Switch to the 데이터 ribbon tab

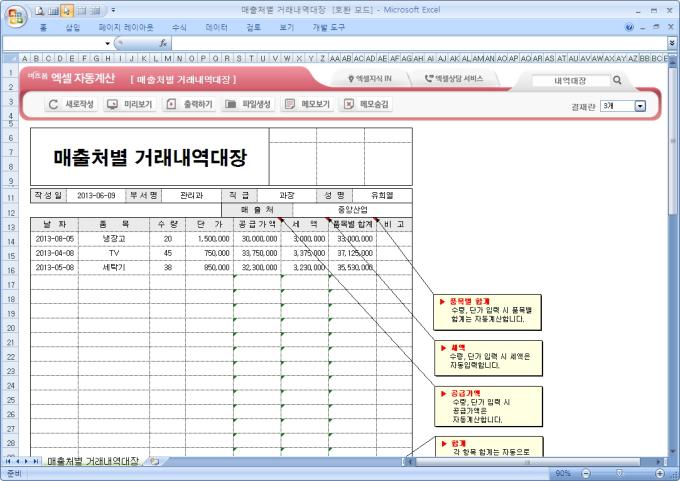(x=216, y=28)
